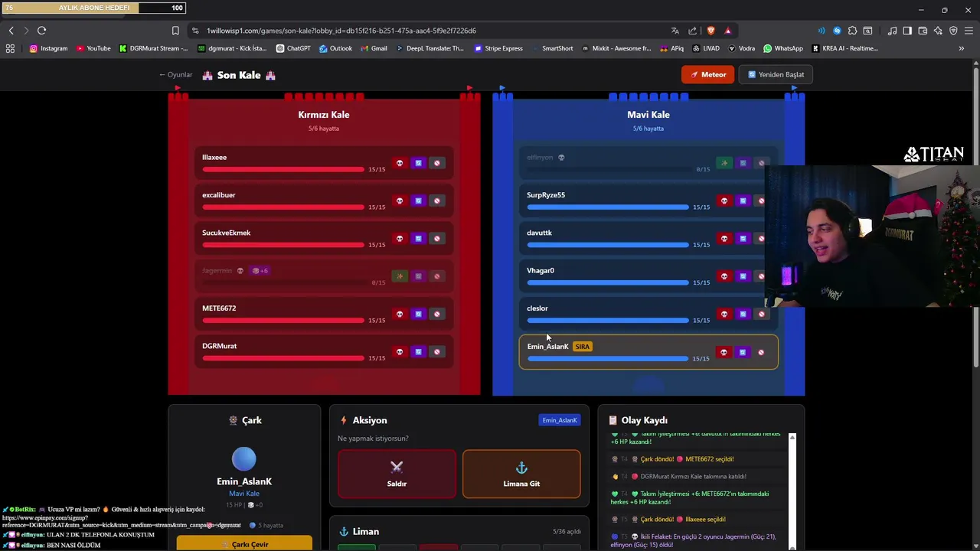Click the green revive icon for Jagermin
The height and width of the screenshot is (551, 980).
pos(399,276)
